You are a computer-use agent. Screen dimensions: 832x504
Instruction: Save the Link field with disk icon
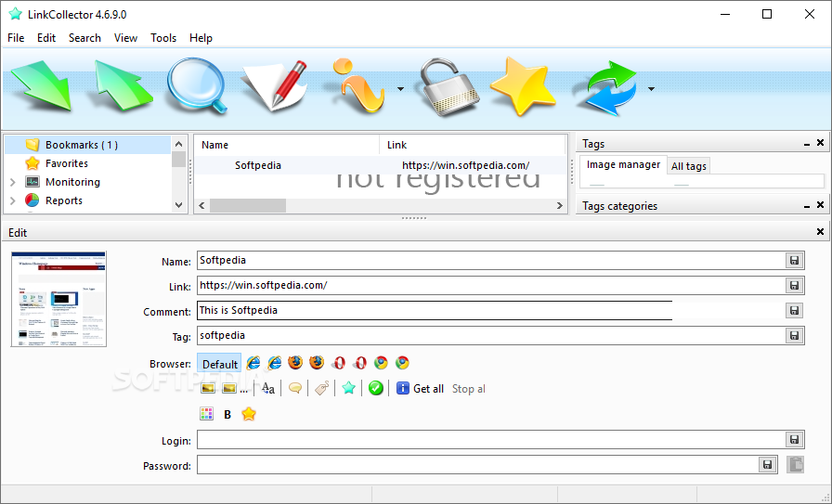794,286
